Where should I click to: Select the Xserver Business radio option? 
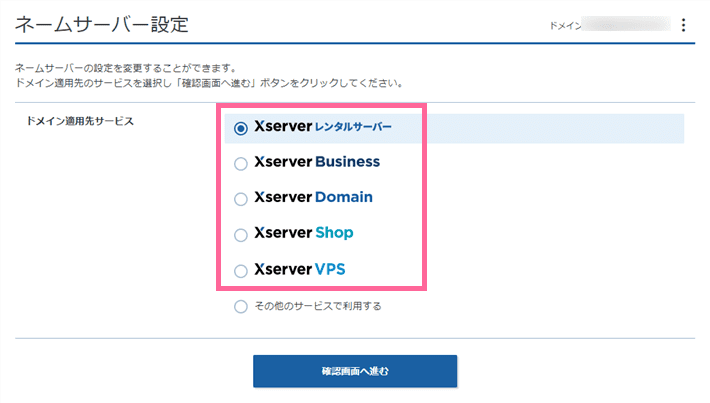point(241,163)
